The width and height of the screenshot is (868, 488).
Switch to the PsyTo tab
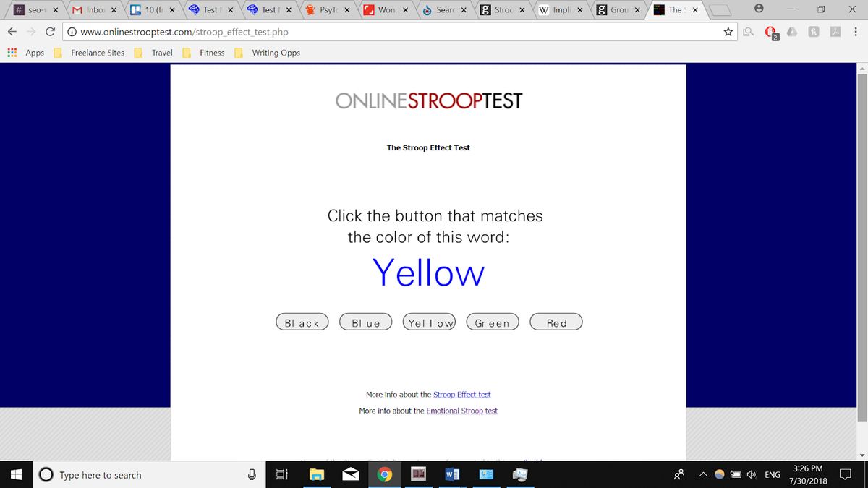point(328,10)
